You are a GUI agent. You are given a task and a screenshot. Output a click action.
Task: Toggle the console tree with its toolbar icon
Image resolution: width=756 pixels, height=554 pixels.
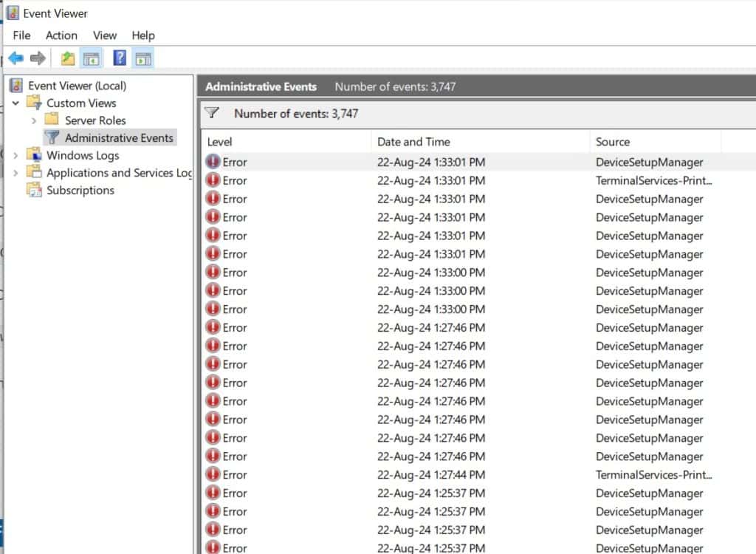coord(90,58)
